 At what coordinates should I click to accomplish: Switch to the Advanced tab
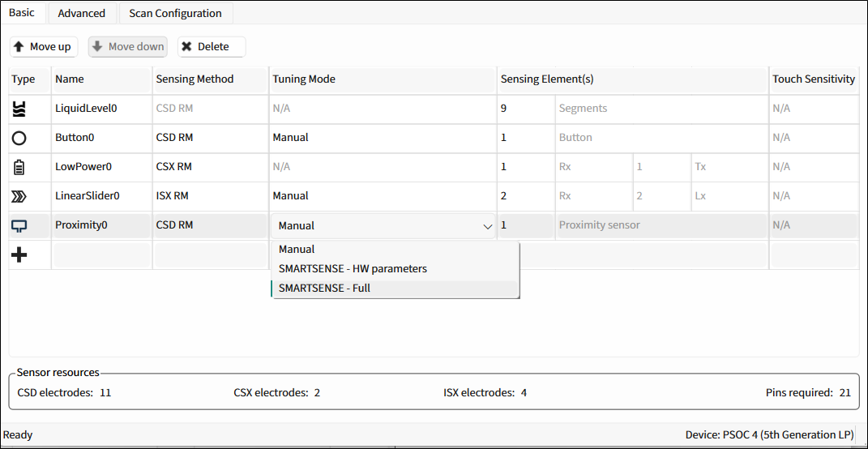pos(81,13)
